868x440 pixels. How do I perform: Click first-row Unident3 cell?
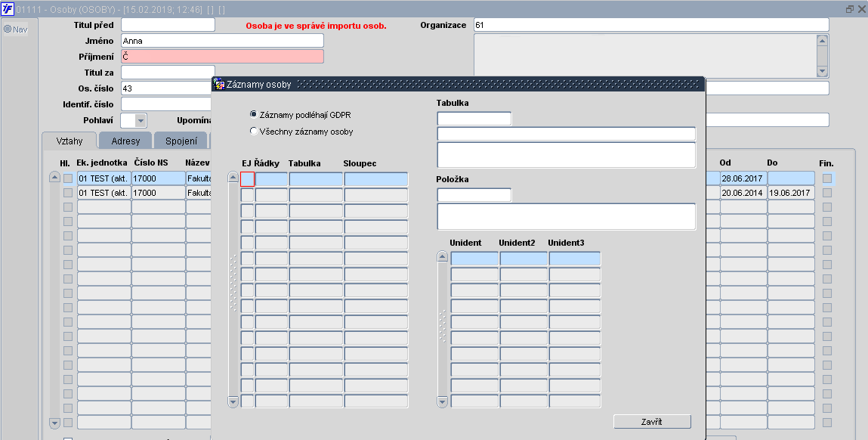[x=575, y=259]
